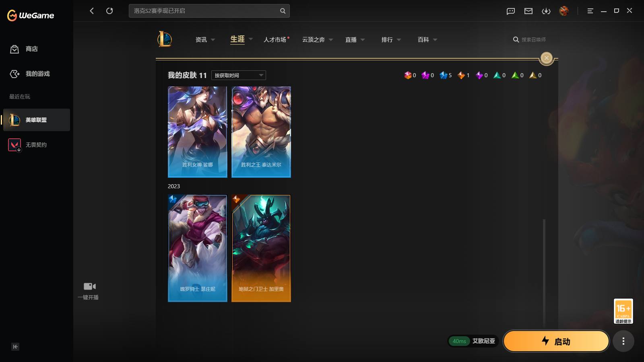The height and width of the screenshot is (362, 644).
Task: Go back with the left arrow button
Action: coord(92,11)
